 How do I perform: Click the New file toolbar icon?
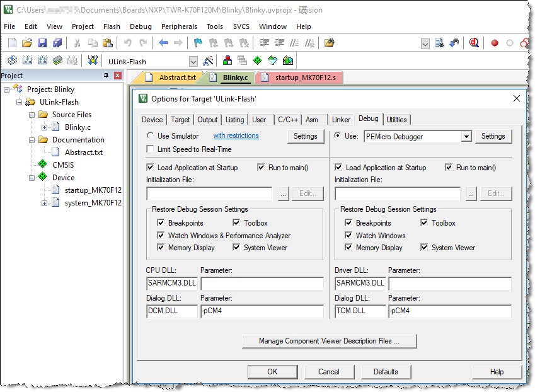click(x=12, y=43)
